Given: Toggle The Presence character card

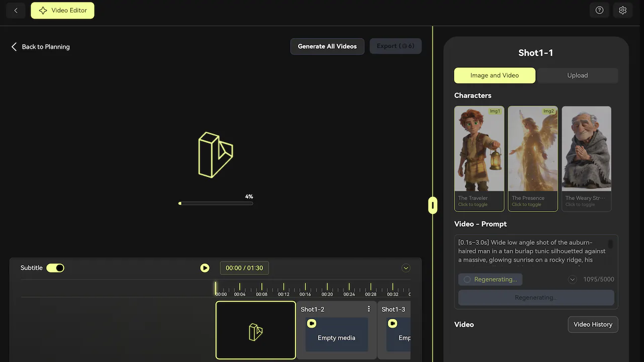Looking at the screenshot, I should click(533, 158).
